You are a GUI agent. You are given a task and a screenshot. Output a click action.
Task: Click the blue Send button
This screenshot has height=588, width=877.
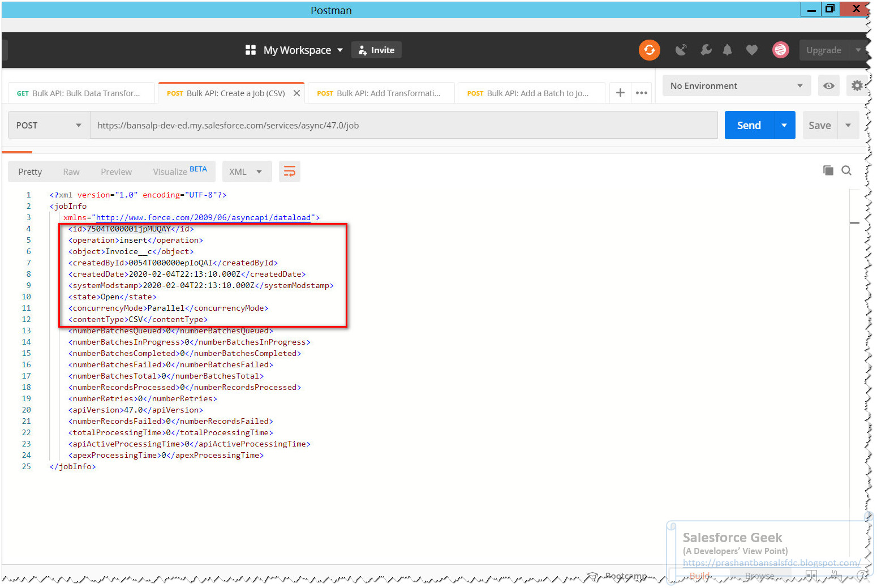(x=749, y=125)
